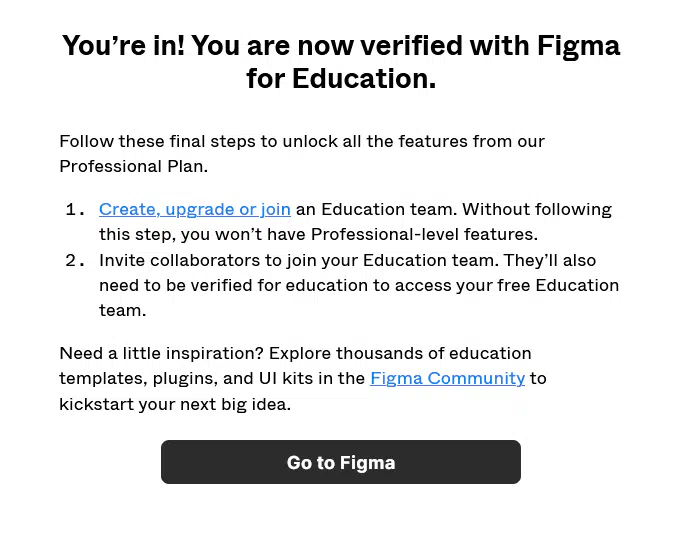Click the 'Professional Plan.' text
The width and height of the screenshot is (680, 540).
click(x=134, y=167)
